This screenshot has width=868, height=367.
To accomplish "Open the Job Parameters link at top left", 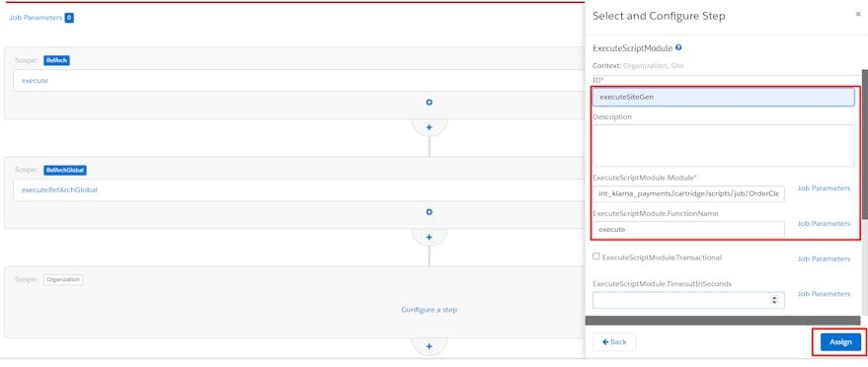I will pyautogui.click(x=36, y=18).
